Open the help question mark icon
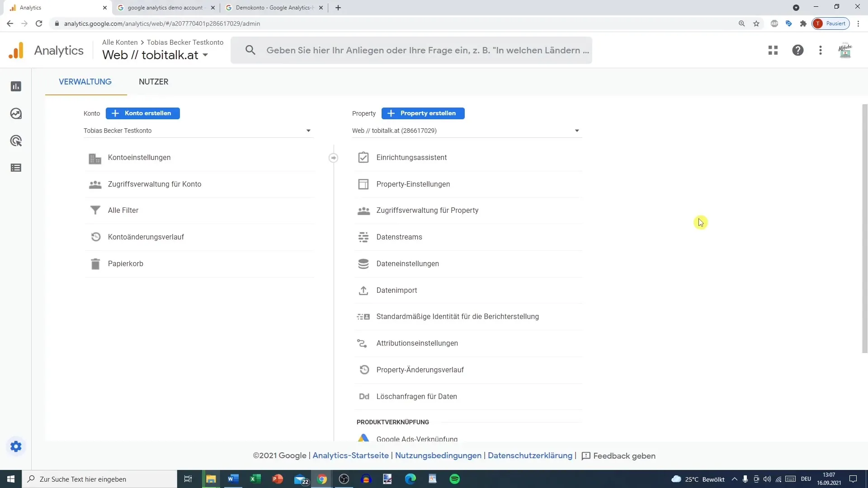This screenshot has width=868, height=488. pos(798,50)
